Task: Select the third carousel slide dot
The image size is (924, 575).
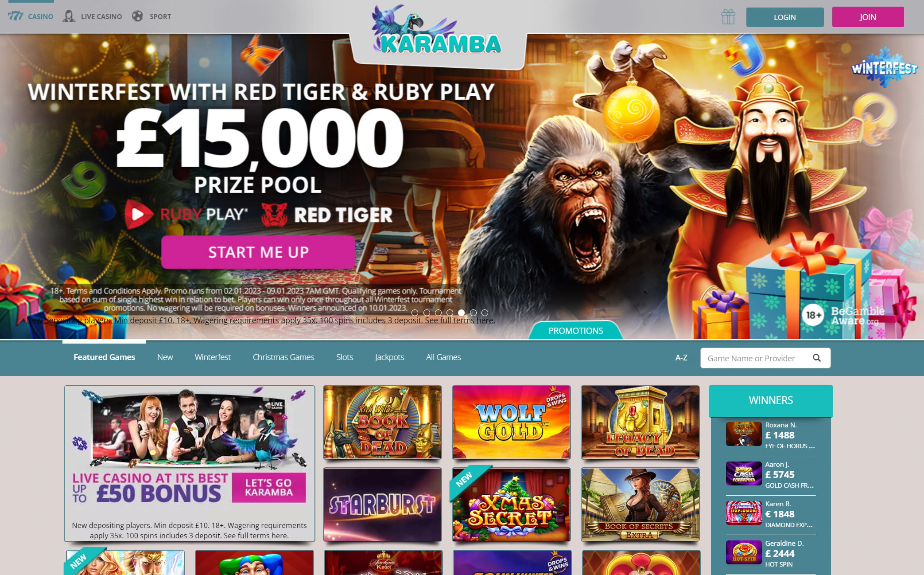Action: (x=438, y=313)
